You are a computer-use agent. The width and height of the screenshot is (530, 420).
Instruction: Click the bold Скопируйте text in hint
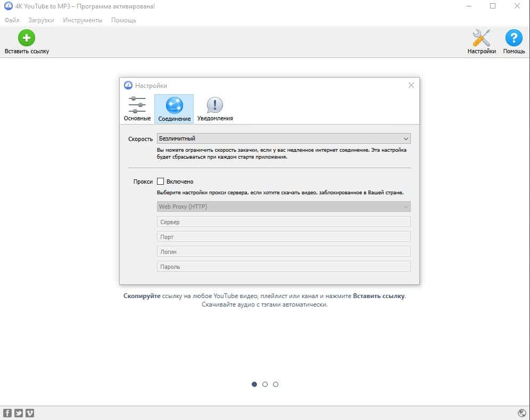[x=142, y=296]
